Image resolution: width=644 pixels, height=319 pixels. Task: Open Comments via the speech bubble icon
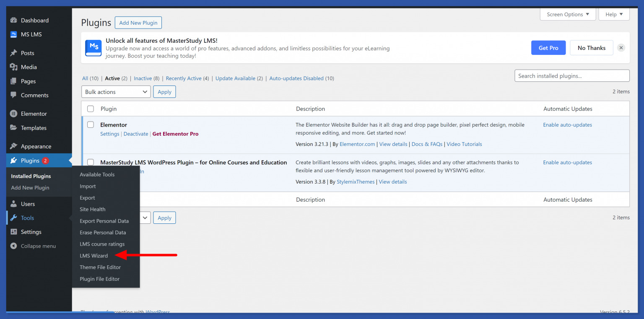[x=14, y=95]
